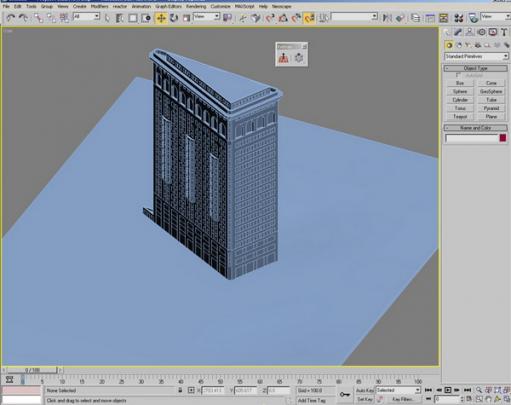Toggle the Auto Key mode
Viewport: 511px width, 405px height.
coord(365,390)
